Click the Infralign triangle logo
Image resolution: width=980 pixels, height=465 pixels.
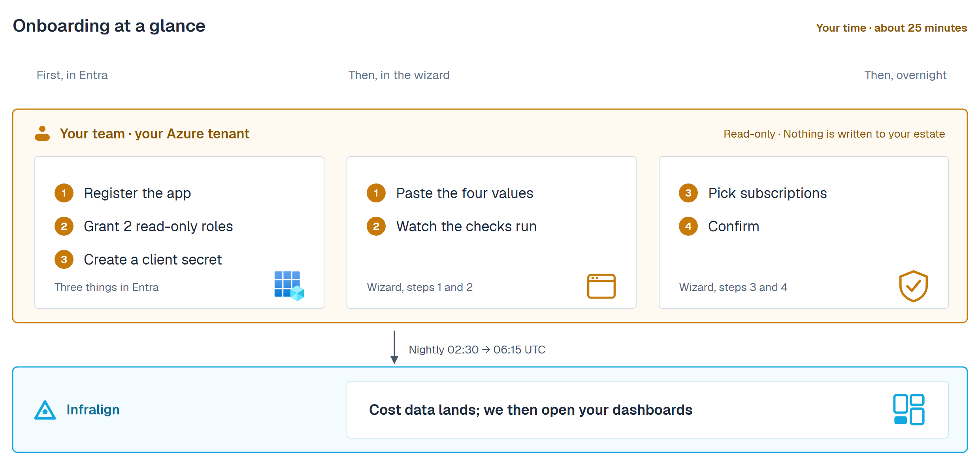(45, 410)
